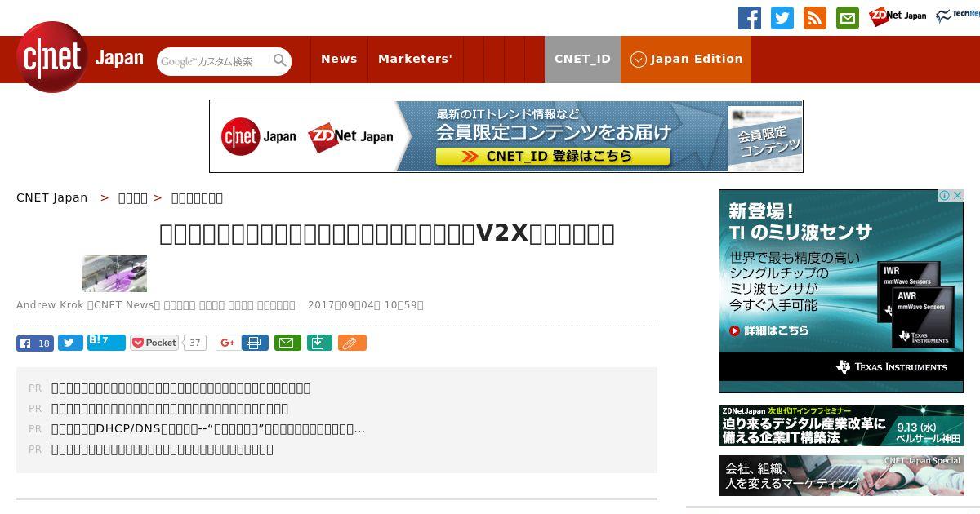Image resolution: width=980 pixels, height=514 pixels.
Task: Open the News menu
Action: click(x=339, y=60)
